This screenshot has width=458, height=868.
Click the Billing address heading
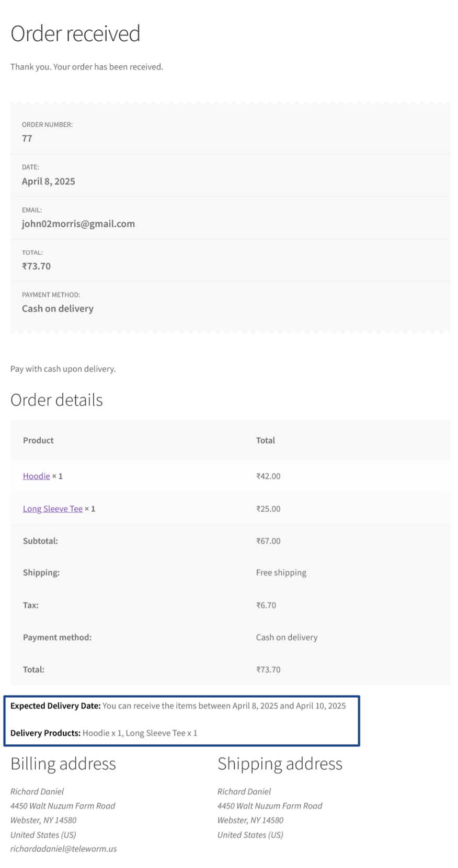coord(63,764)
